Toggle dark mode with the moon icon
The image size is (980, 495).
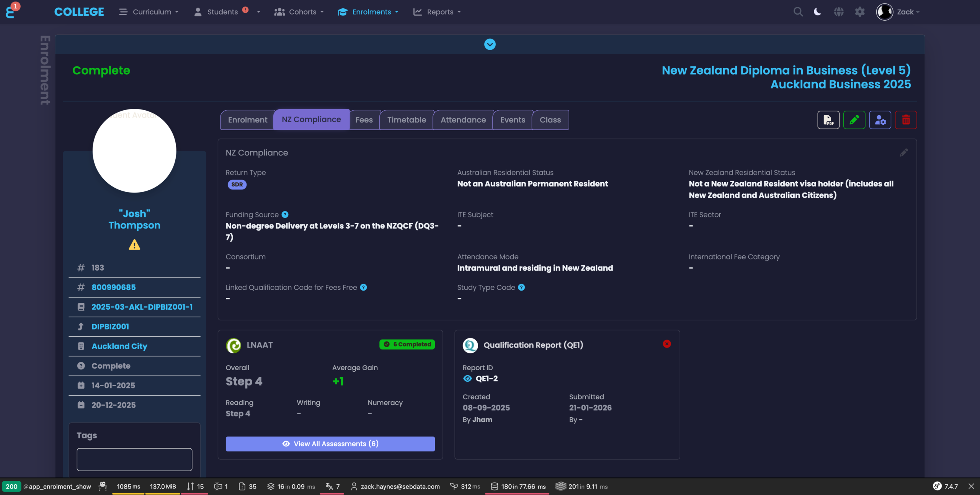point(818,12)
